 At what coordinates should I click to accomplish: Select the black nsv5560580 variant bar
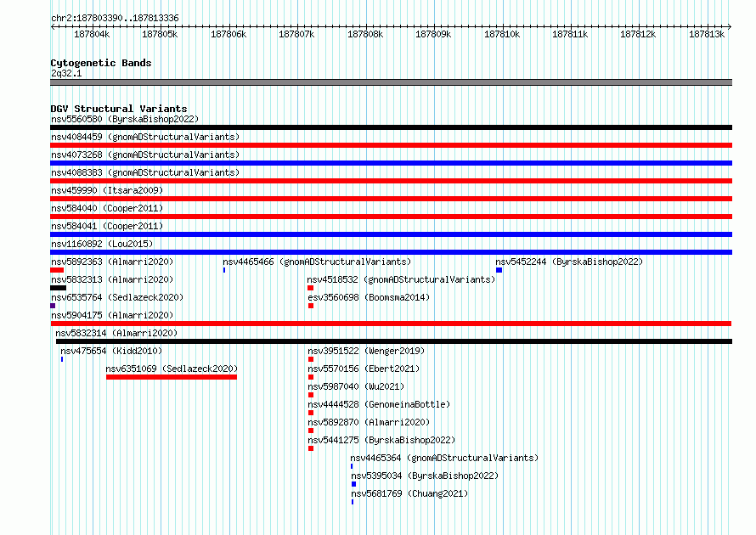tap(391, 127)
